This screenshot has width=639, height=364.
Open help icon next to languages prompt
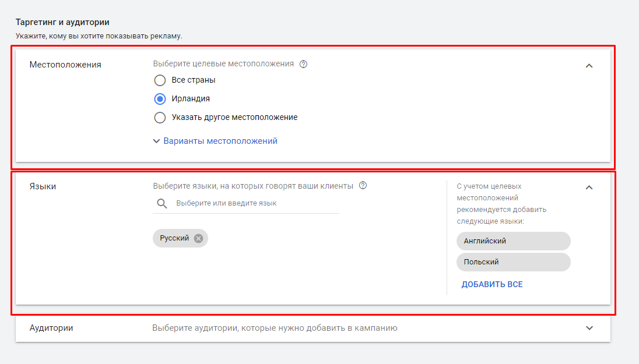[x=363, y=186]
